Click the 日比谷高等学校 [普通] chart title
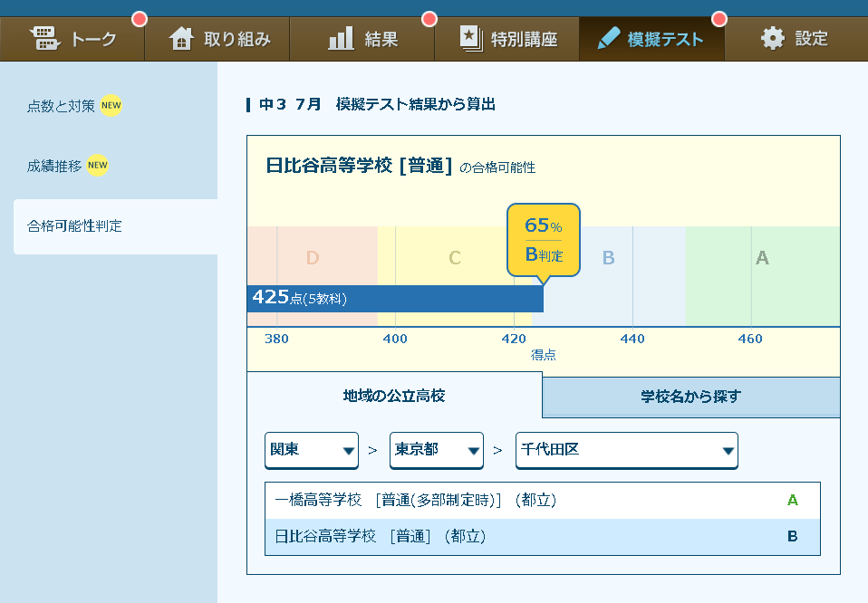This screenshot has width=868, height=603. pyautogui.click(x=360, y=166)
